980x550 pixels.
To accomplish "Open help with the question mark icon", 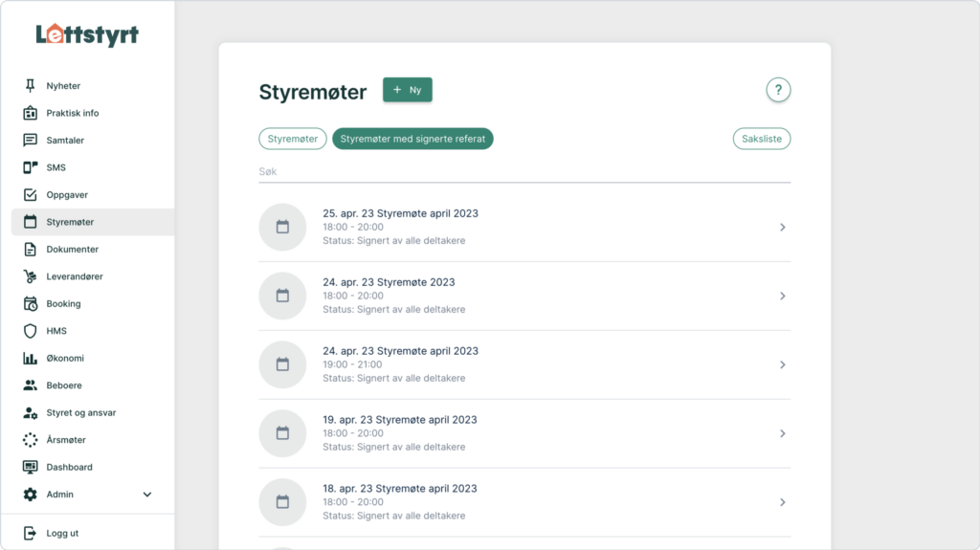I will point(778,90).
